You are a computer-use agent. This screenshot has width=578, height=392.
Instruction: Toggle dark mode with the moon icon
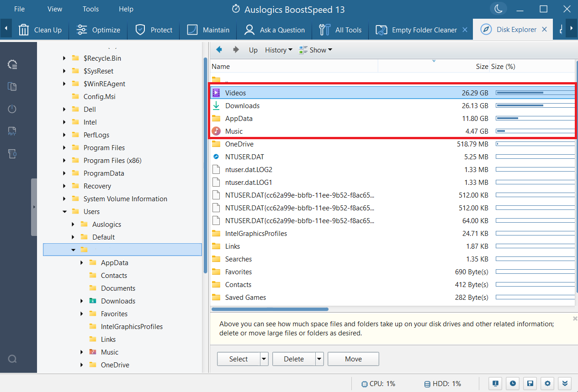(498, 9)
